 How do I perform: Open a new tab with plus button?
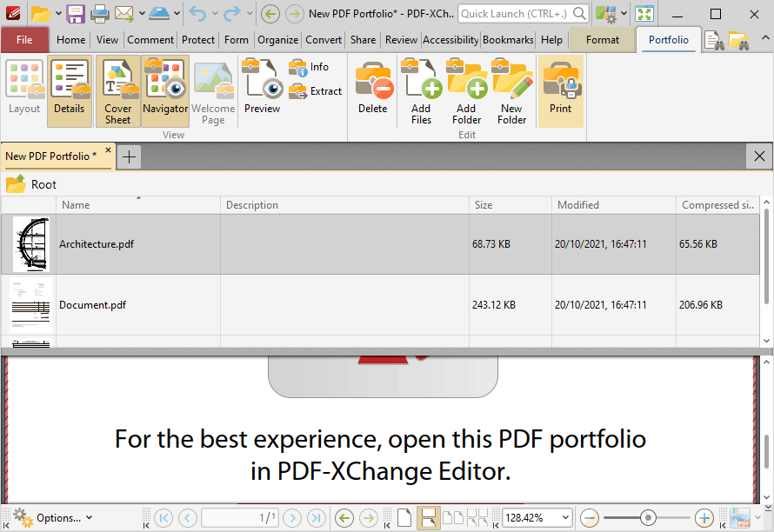129,157
